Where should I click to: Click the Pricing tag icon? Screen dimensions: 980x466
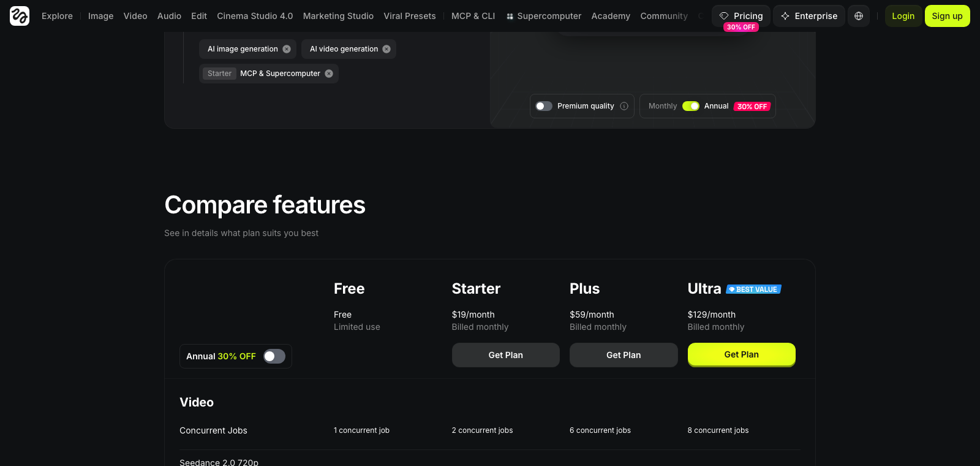(x=724, y=16)
